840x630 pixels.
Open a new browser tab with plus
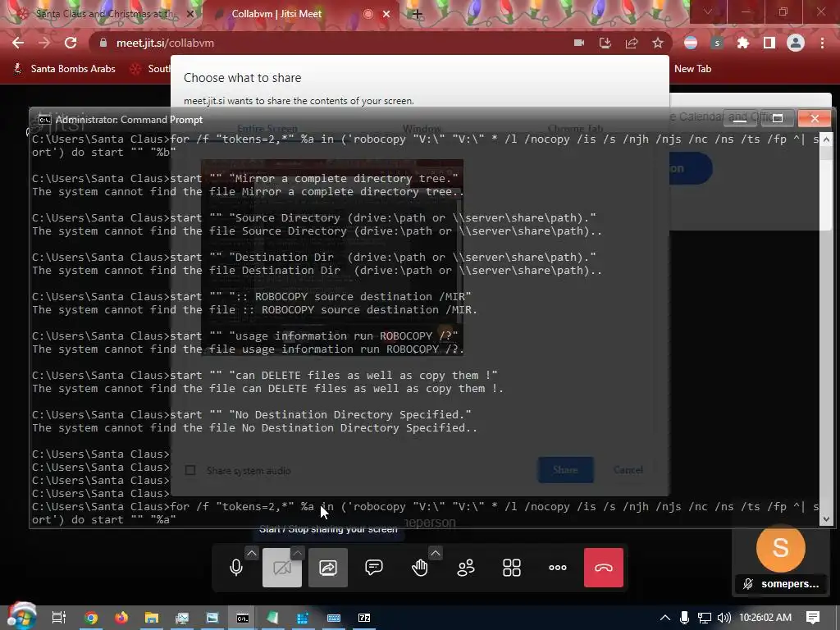click(x=418, y=14)
